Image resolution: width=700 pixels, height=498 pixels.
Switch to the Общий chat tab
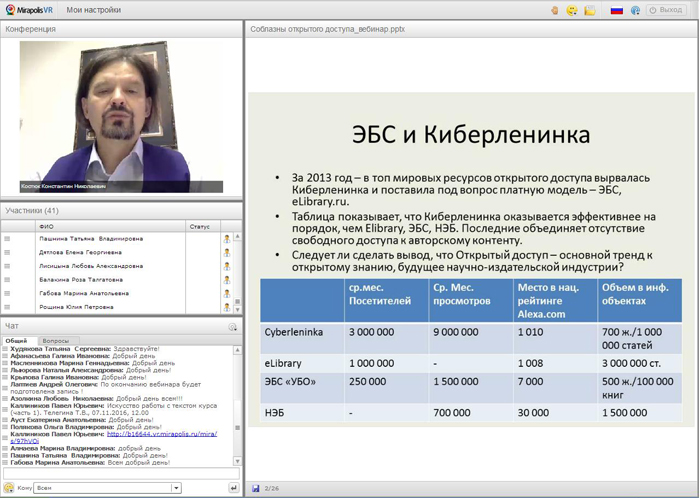(17, 340)
